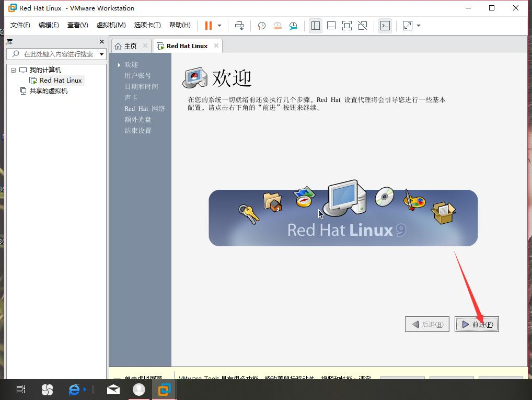The width and height of the screenshot is (532, 400).
Task: Click the computer monitor icon in the banner
Action: tap(345, 198)
